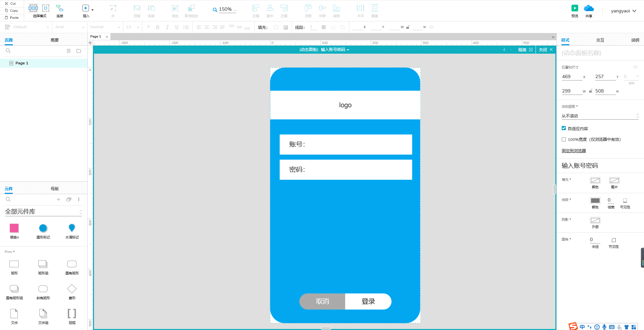Toggle the hidden eye icon in style panel

[635, 67]
